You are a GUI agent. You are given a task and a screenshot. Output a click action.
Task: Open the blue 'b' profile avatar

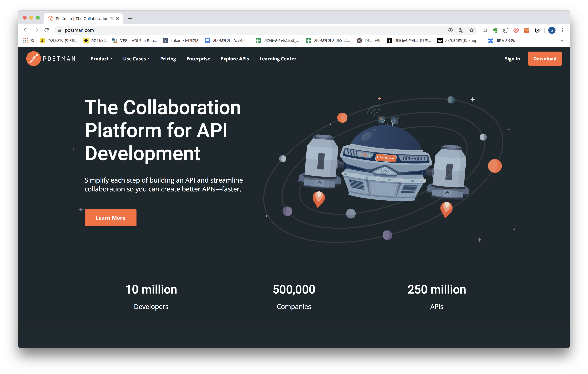552,30
